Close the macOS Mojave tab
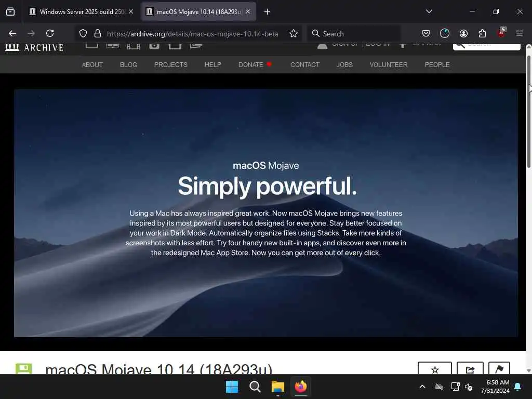Image resolution: width=532 pixels, height=399 pixels. coord(248,12)
